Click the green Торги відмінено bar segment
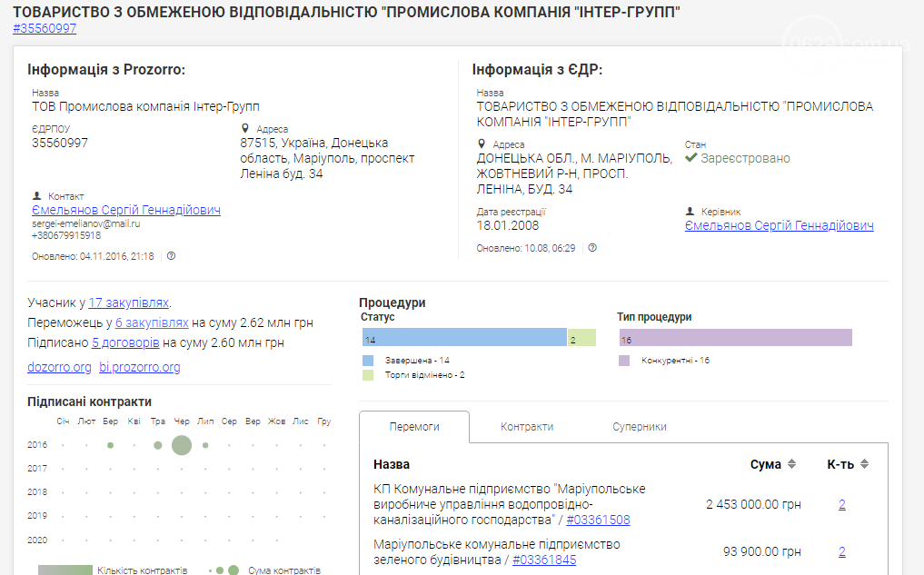This screenshot has height=575, width=924. coord(581,338)
